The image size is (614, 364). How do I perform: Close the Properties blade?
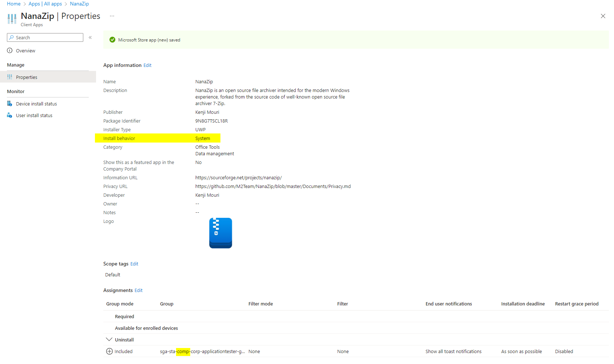tap(603, 16)
